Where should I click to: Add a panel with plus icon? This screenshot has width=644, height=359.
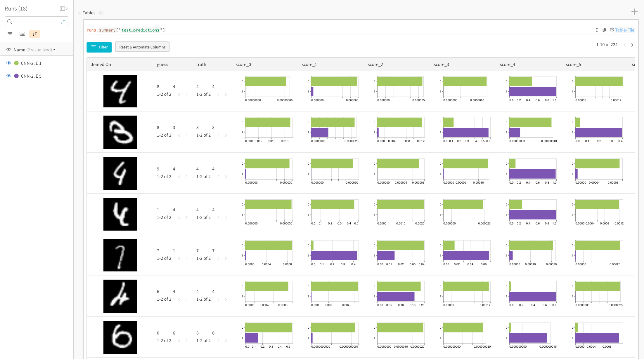point(634,12)
